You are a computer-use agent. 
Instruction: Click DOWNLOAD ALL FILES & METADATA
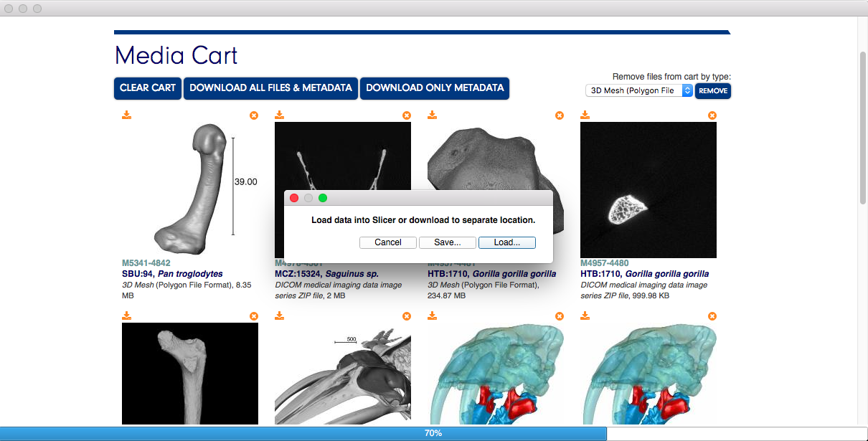tap(270, 88)
